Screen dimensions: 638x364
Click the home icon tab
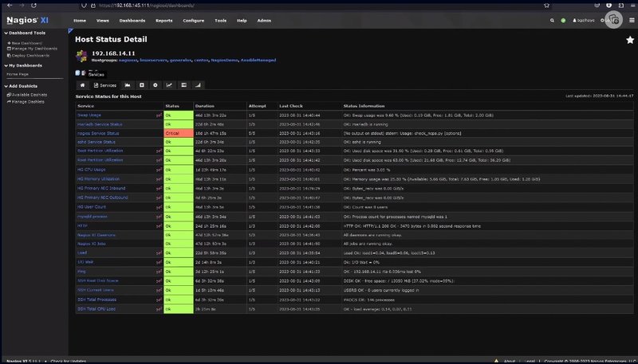pos(82,84)
